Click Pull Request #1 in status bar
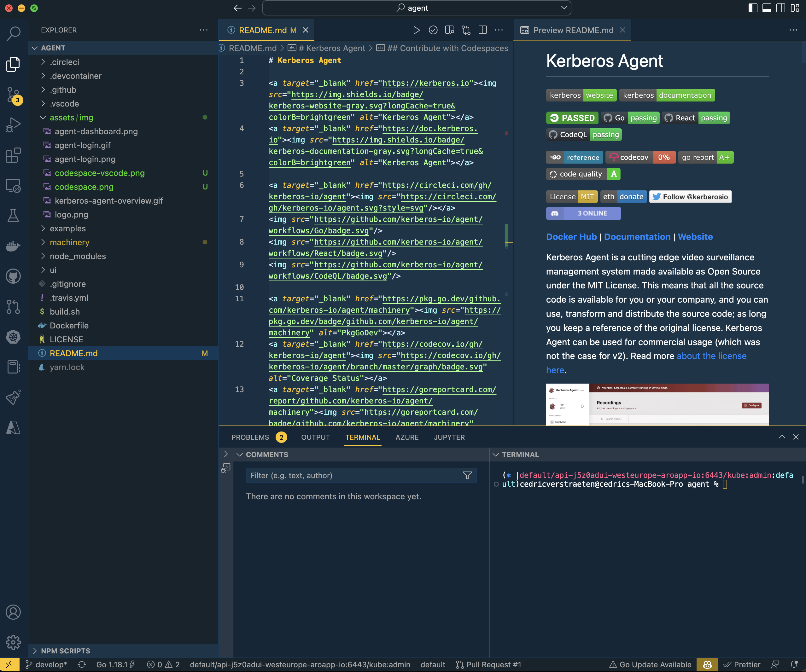 tap(493, 664)
